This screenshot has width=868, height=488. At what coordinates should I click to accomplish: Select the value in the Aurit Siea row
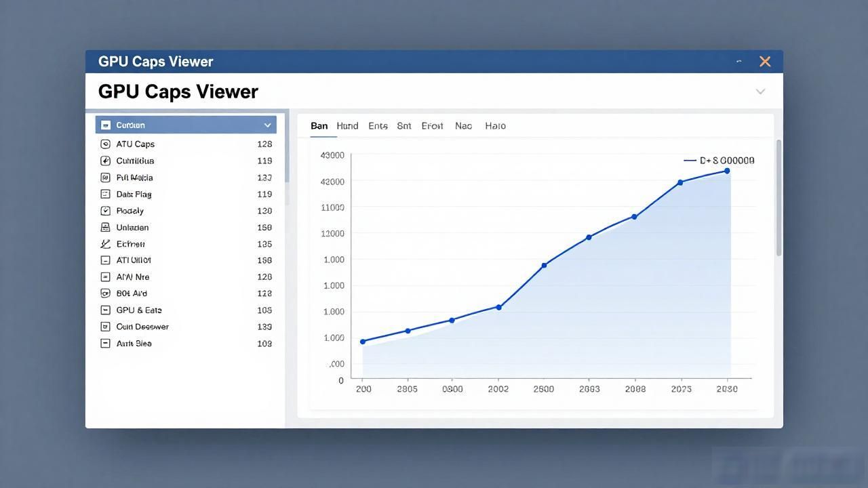click(x=264, y=343)
